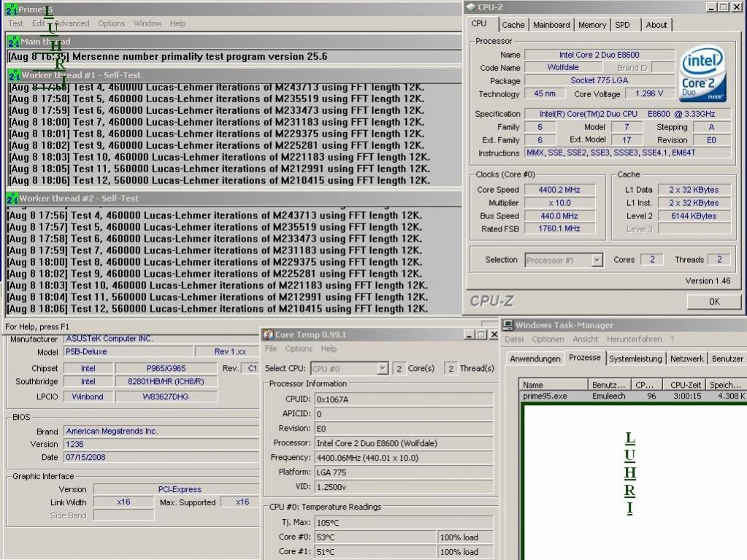Sort processes by the Speich... column header
747x560 pixels.
pyautogui.click(x=726, y=385)
